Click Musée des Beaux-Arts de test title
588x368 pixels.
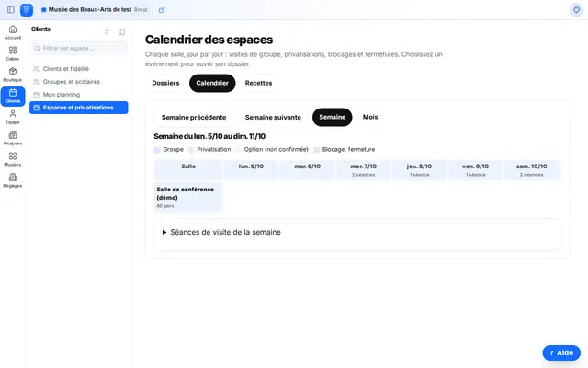(x=90, y=10)
